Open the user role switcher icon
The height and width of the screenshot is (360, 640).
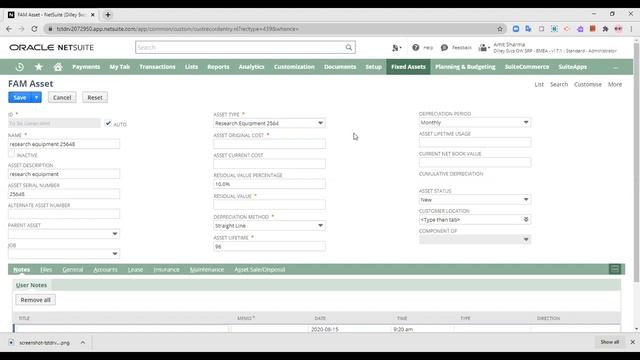[483, 48]
